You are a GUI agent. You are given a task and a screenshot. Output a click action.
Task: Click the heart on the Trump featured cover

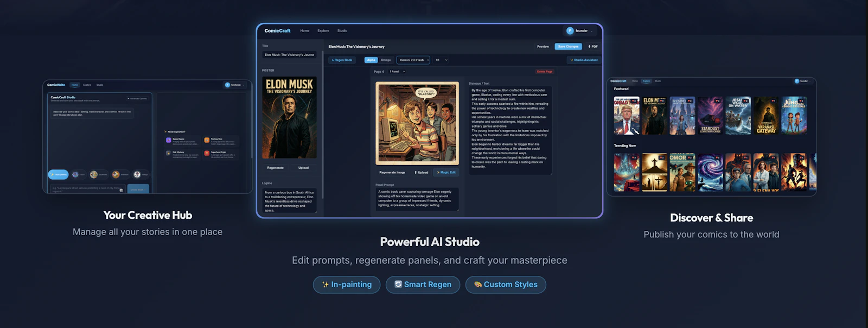[634, 101]
